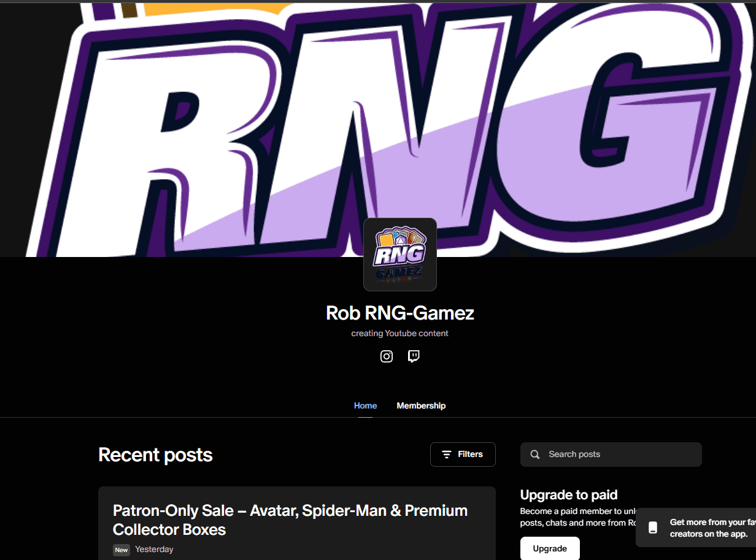Image resolution: width=756 pixels, height=560 pixels.
Task: Click the Recent posts heading
Action: [155, 455]
